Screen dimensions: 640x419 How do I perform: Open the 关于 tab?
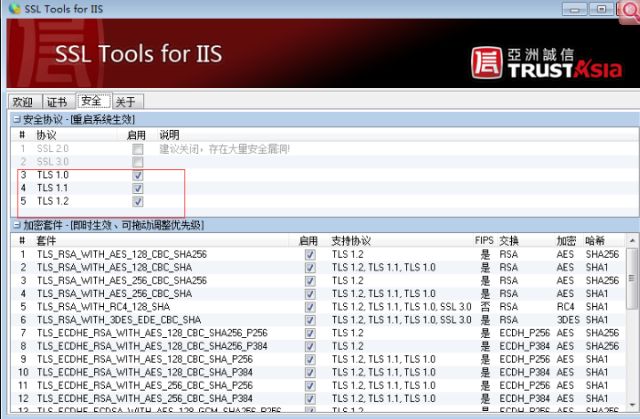(127, 102)
